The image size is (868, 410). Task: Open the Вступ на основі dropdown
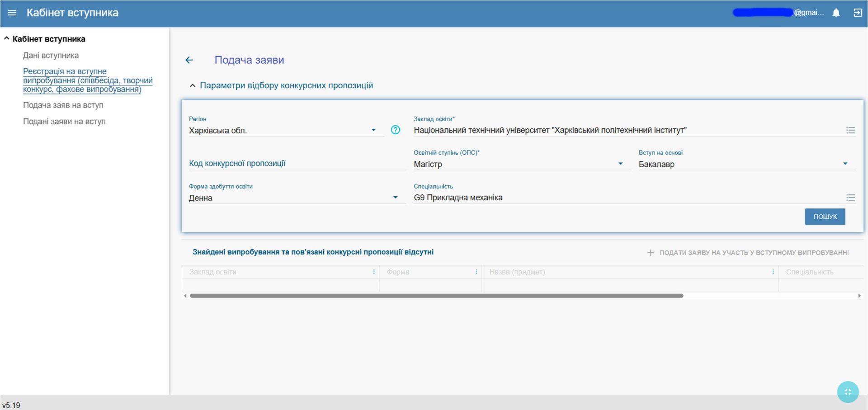845,164
